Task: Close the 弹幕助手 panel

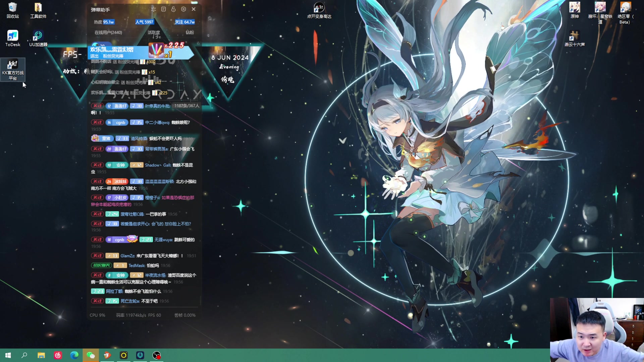Action: (194, 9)
